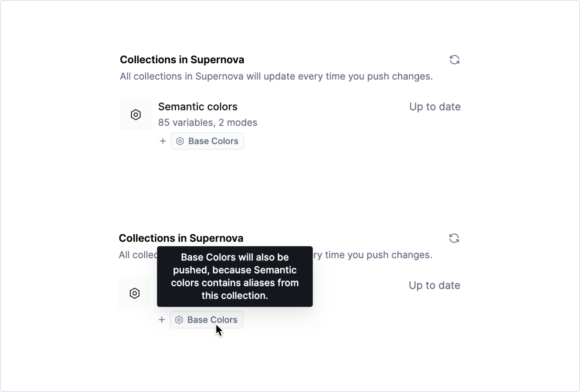The image size is (580, 392).
Task: Click the upper Collections in Supernova heading
Action: [182, 60]
